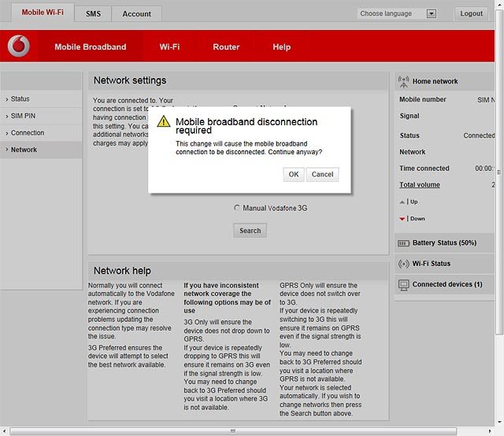
Task: Click the Vodafone logo icon
Action: pyautogui.click(x=19, y=46)
